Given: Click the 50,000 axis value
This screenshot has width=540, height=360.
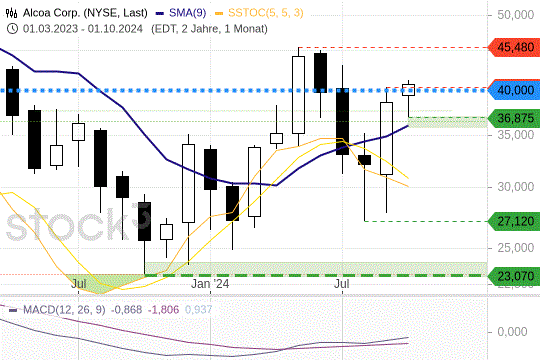Looking at the screenshot, I should (x=516, y=15).
